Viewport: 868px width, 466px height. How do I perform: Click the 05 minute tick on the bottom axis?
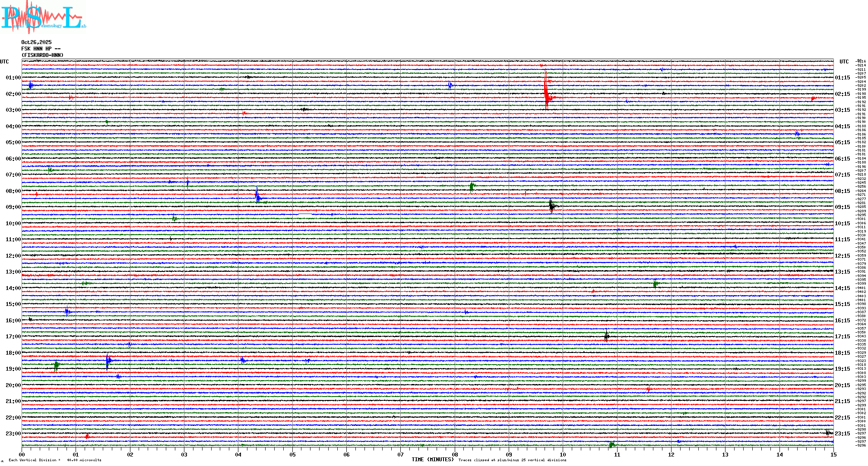[292, 454]
